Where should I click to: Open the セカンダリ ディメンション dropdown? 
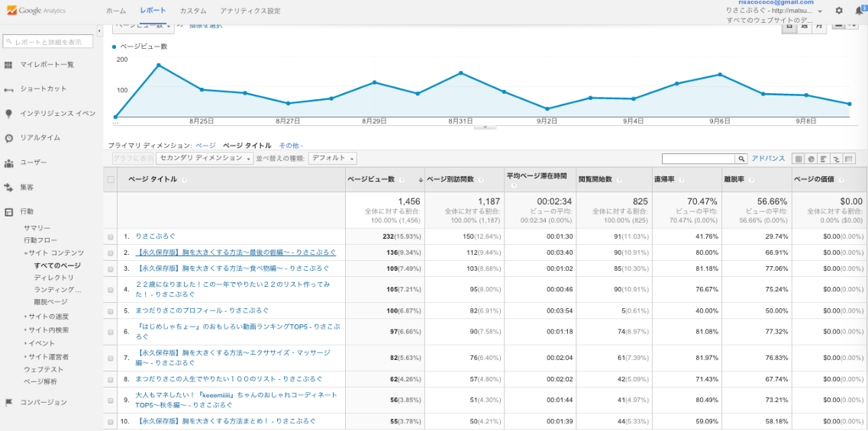203,158
